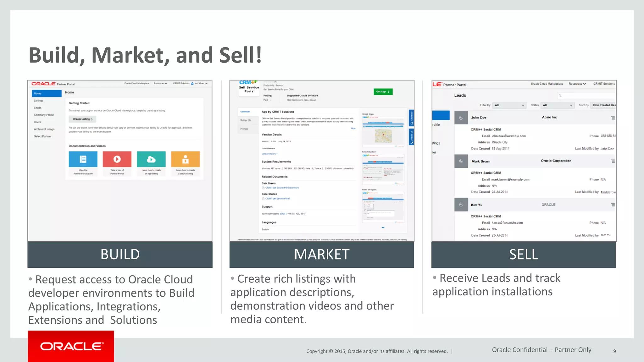Click the More link under app description

(353, 129)
